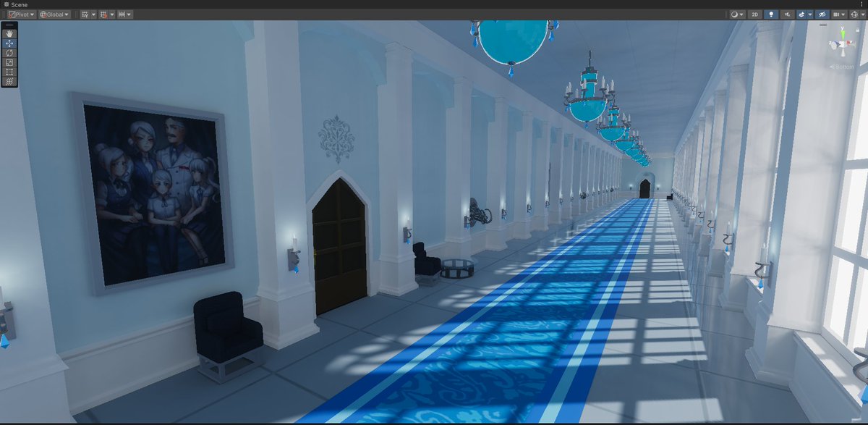The image size is (868, 425).
Task: Open the Scene view three-dot menu
Action: pyautogui.click(x=861, y=4)
